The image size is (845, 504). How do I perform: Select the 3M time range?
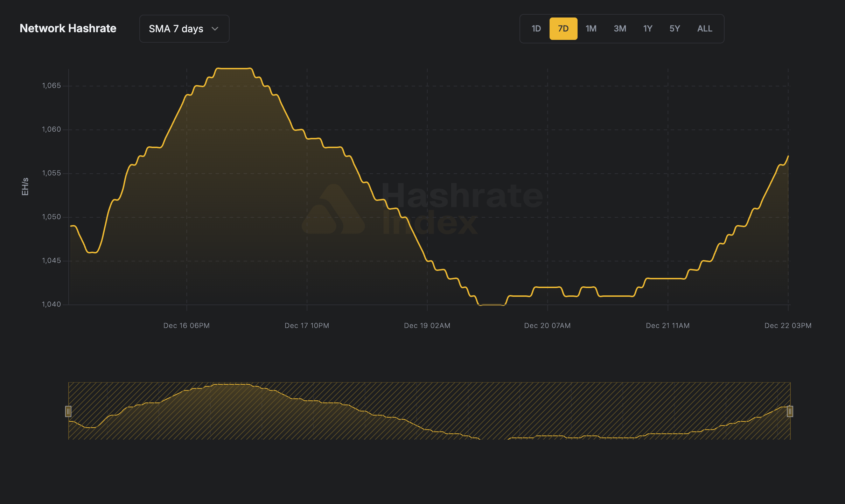620,28
